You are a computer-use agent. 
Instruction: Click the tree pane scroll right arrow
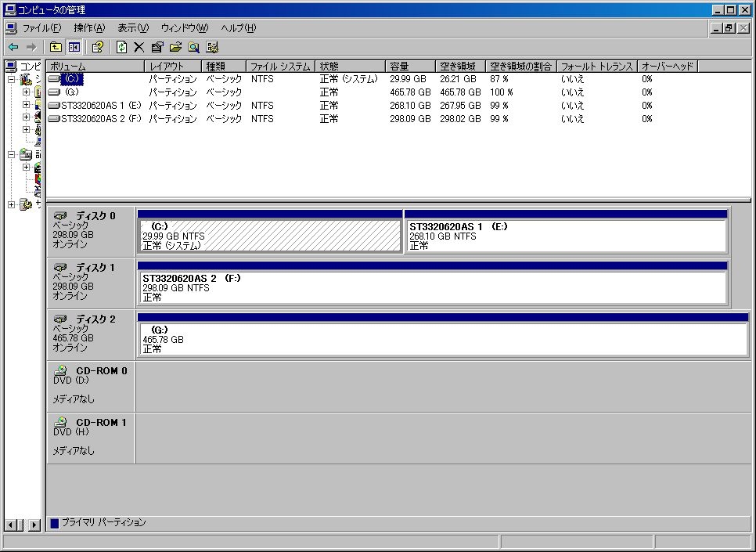[x=34, y=525]
